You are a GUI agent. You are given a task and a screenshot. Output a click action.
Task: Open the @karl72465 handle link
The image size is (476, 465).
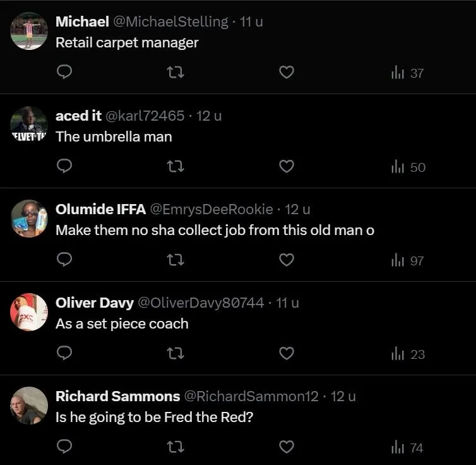(146, 116)
